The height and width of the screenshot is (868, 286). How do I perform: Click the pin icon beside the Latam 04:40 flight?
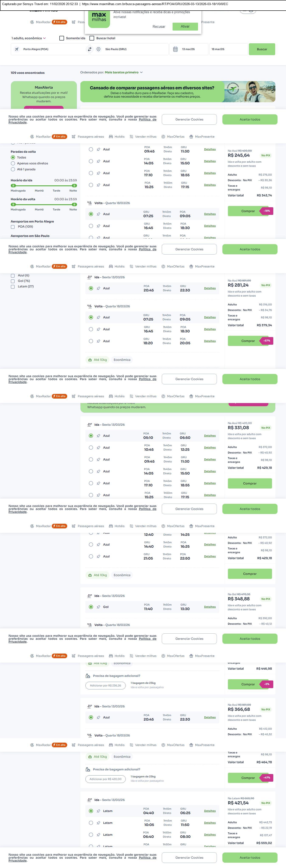98,811
